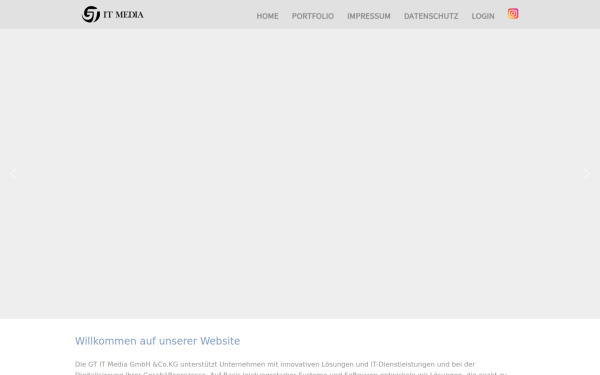This screenshot has width=600, height=375.
Task: Go to the HOME menu item
Action: (x=267, y=16)
